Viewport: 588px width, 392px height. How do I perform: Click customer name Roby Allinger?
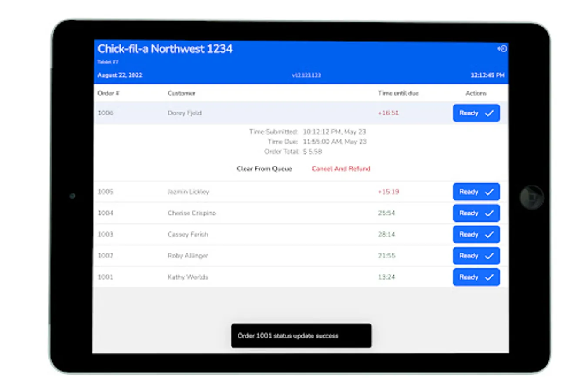pyautogui.click(x=188, y=256)
